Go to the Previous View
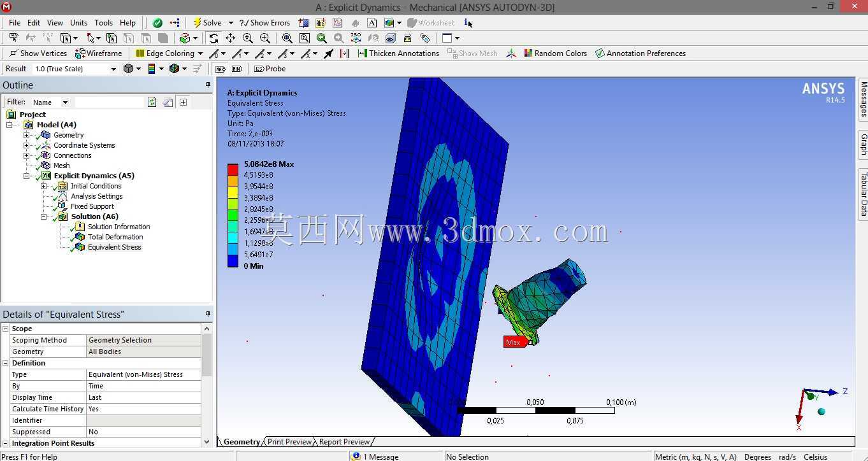 [x=322, y=38]
